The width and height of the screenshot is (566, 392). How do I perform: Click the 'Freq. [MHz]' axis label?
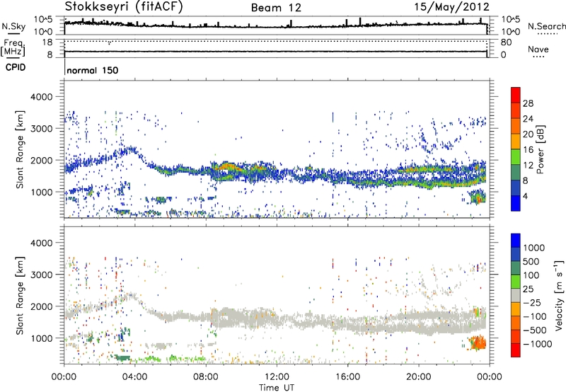[13, 47]
